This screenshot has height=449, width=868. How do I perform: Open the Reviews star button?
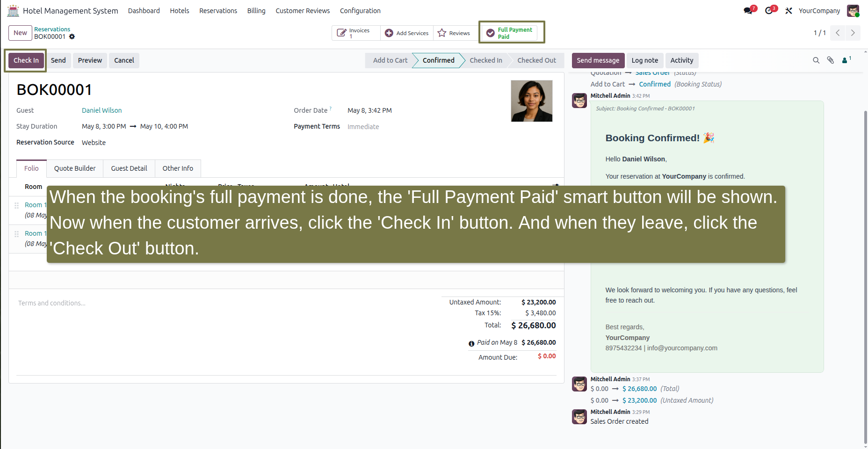[454, 33]
